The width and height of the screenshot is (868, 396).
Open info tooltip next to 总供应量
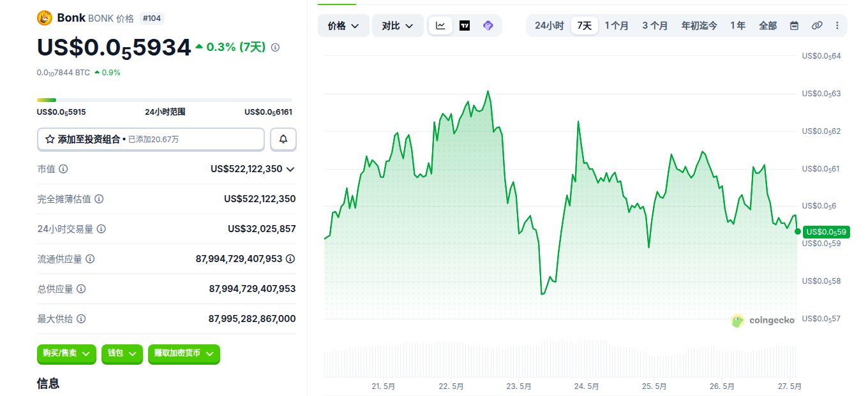point(81,289)
